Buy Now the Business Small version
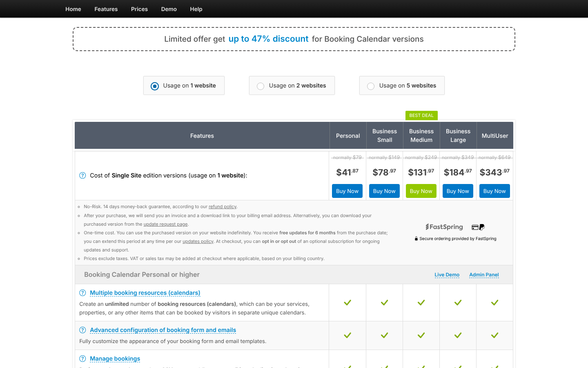 pyautogui.click(x=384, y=191)
